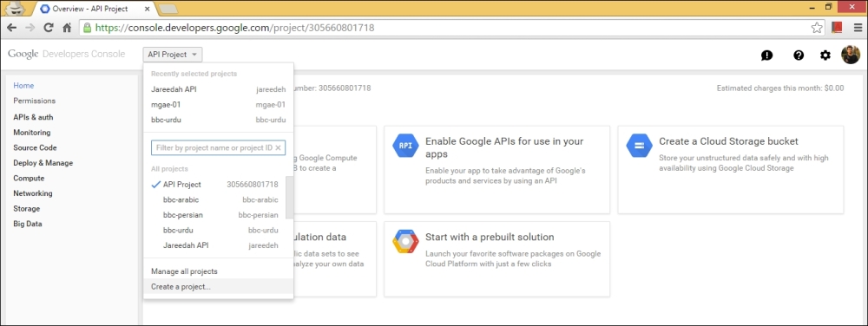
Task: Expand the Monitoring sidebar section
Action: coord(32,133)
